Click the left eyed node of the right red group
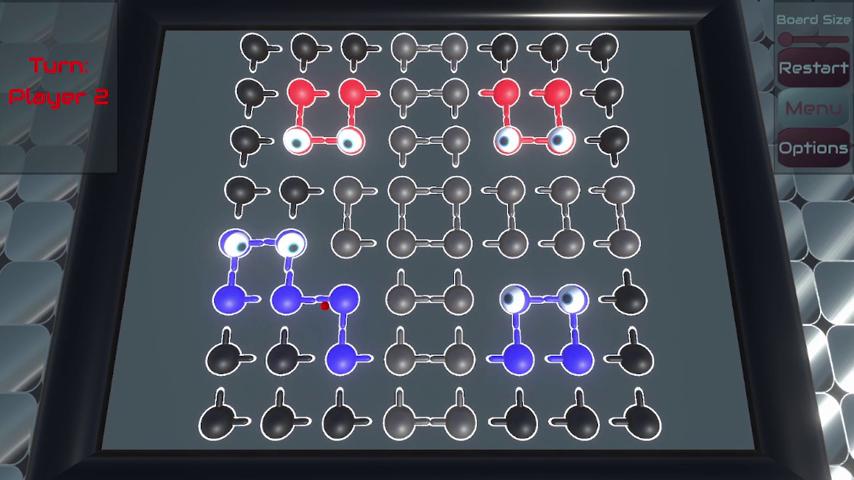Screen dimensions: 854x480 [x=508, y=140]
